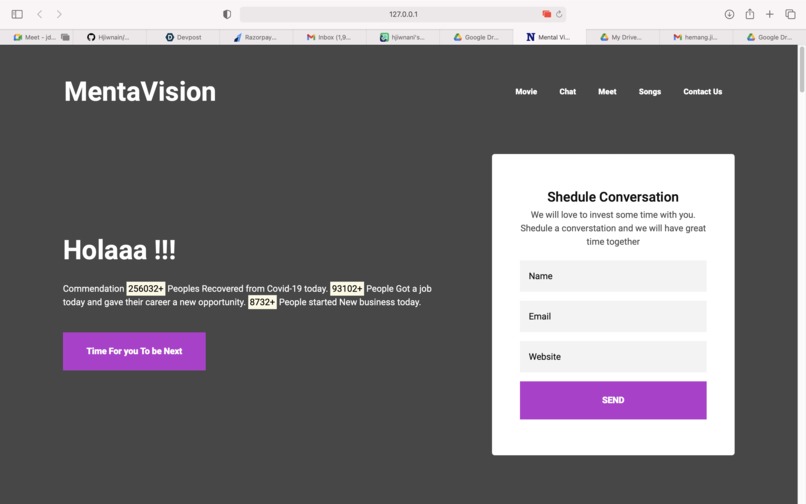Click the Holaaa !!! heading
This screenshot has width=806, height=504.
[x=119, y=250]
